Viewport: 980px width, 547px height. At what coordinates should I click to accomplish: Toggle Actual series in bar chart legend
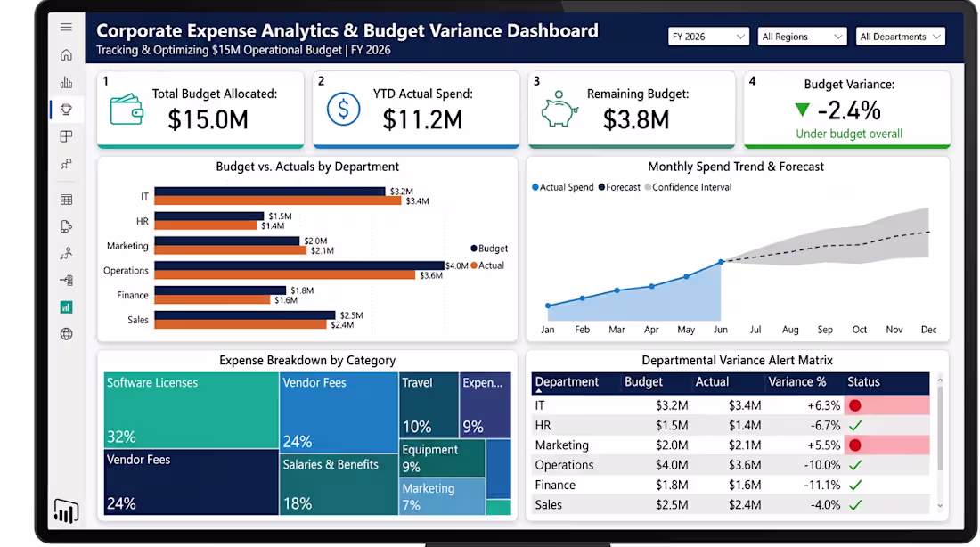(487, 265)
